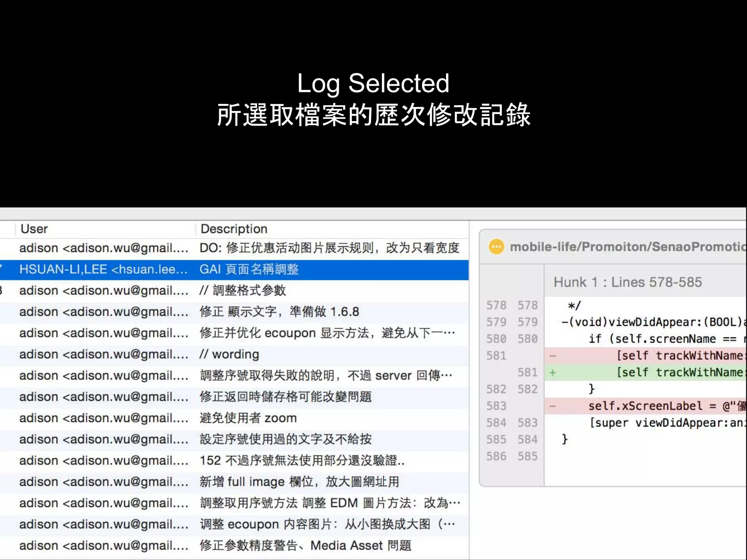Select commit '避免使用者 zoom'
This screenshot has height=560, width=747.
(234, 418)
